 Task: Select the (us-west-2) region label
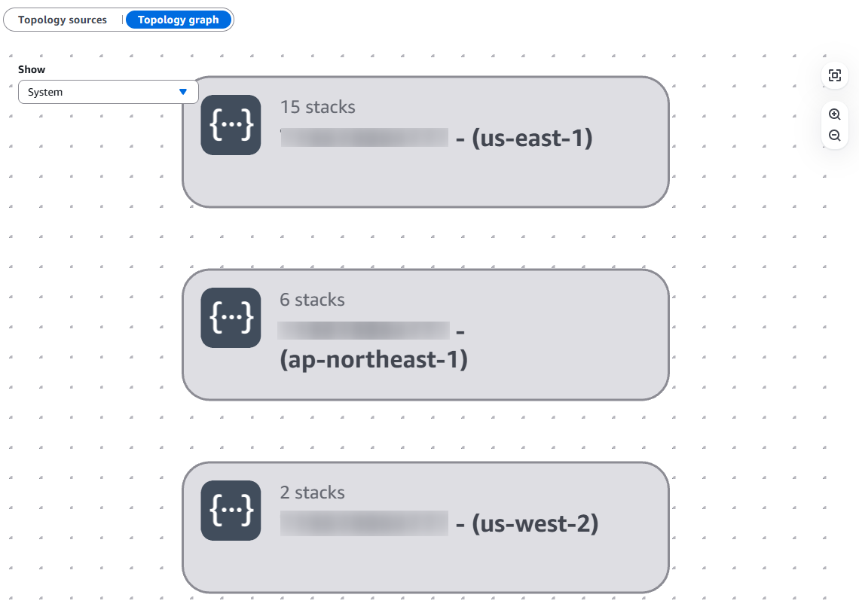coord(535,523)
